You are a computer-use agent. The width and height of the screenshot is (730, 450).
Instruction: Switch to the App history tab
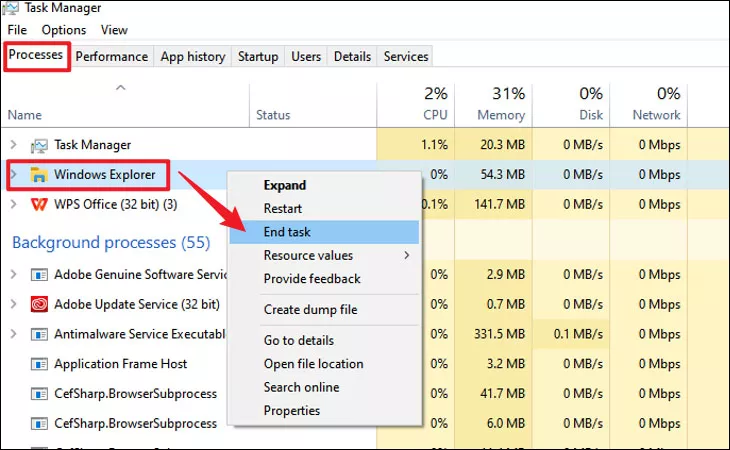pyautogui.click(x=193, y=56)
